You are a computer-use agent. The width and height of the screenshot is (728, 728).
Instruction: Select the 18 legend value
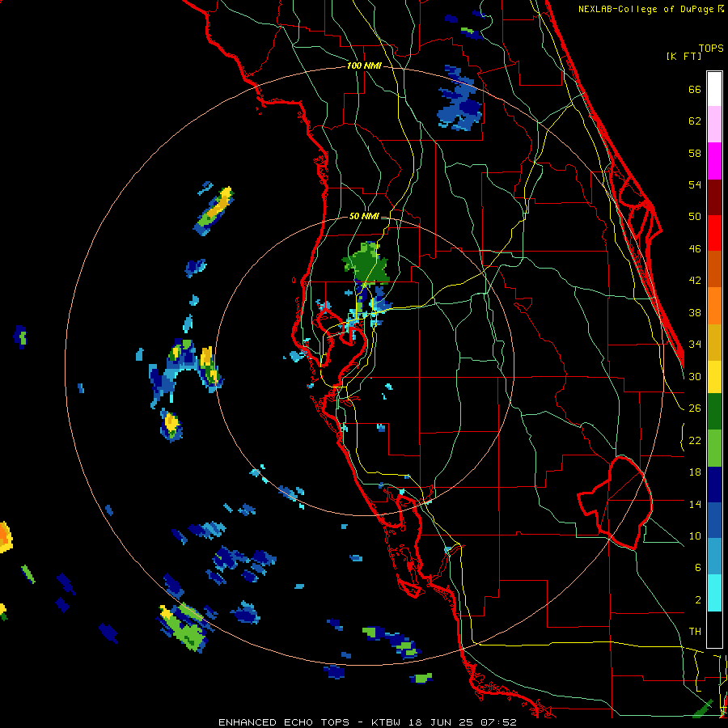[x=695, y=472]
